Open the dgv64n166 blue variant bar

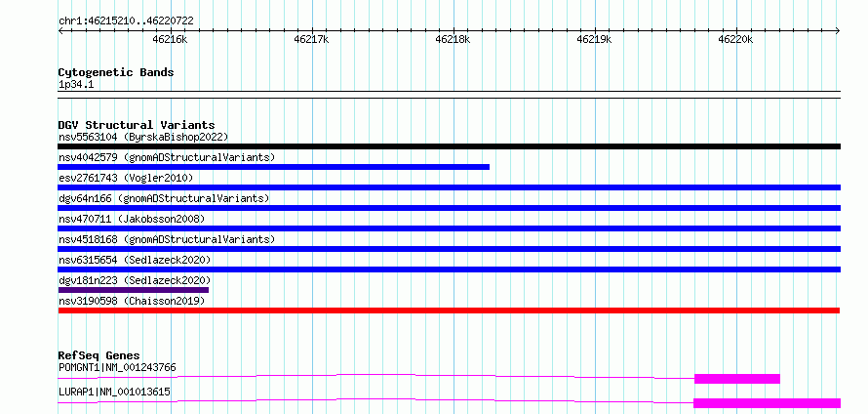click(x=449, y=208)
